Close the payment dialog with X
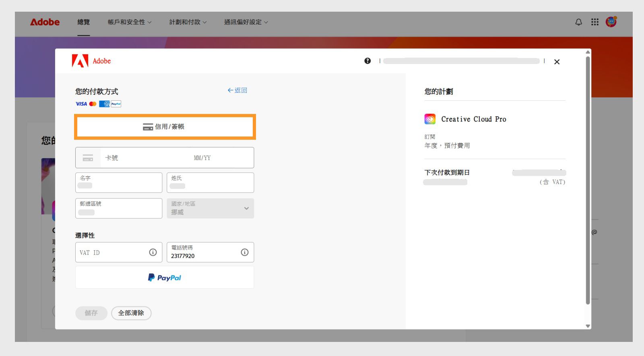644x356 pixels. click(557, 62)
